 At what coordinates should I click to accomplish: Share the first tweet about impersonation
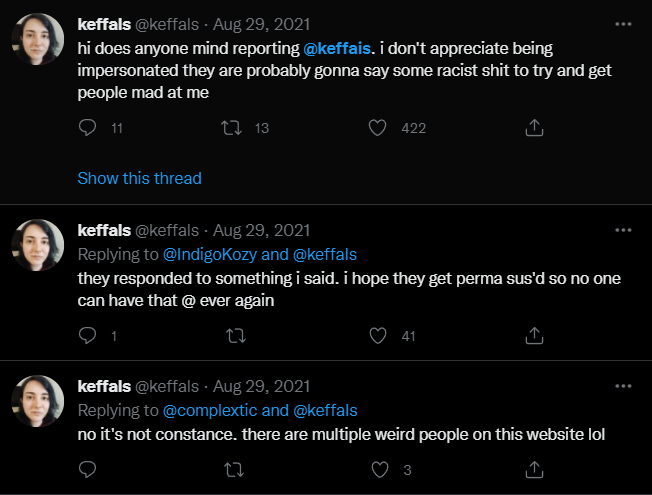click(x=534, y=128)
